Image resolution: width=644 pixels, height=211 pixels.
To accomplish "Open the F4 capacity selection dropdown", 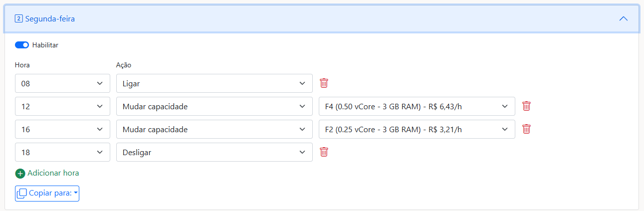I will pos(417,106).
